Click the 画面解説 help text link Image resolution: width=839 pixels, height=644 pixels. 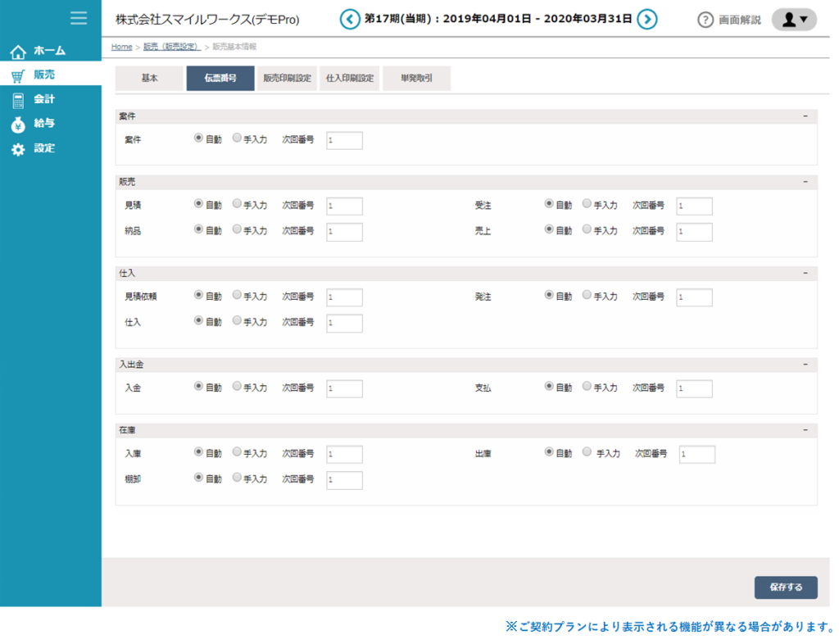click(x=740, y=20)
